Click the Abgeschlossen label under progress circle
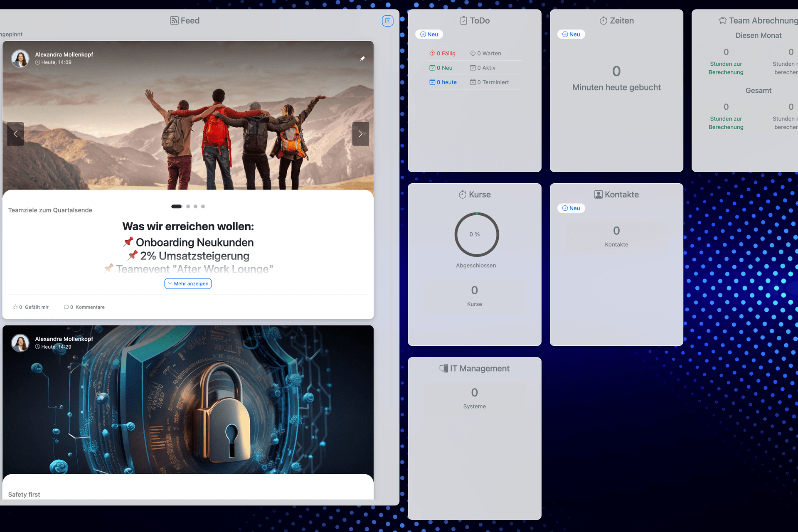Screen dimensions: 798x532 pos(476,266)
